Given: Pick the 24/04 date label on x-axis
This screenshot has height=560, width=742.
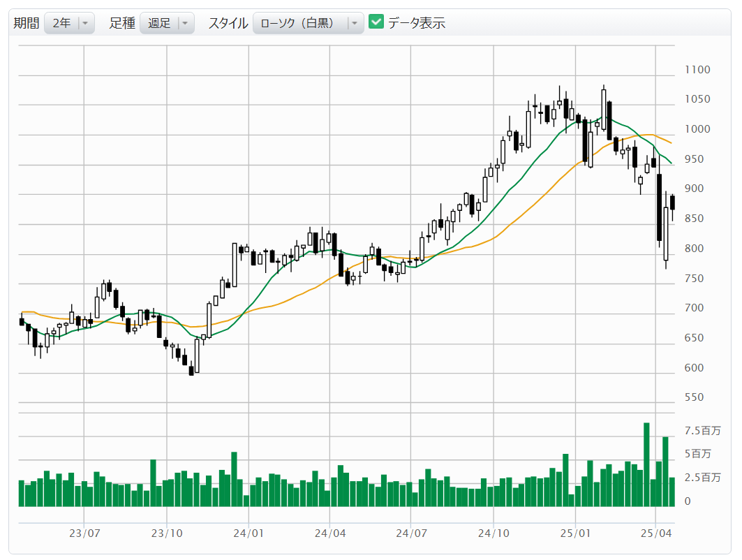Looking at the screenshot, I should 329,533.
